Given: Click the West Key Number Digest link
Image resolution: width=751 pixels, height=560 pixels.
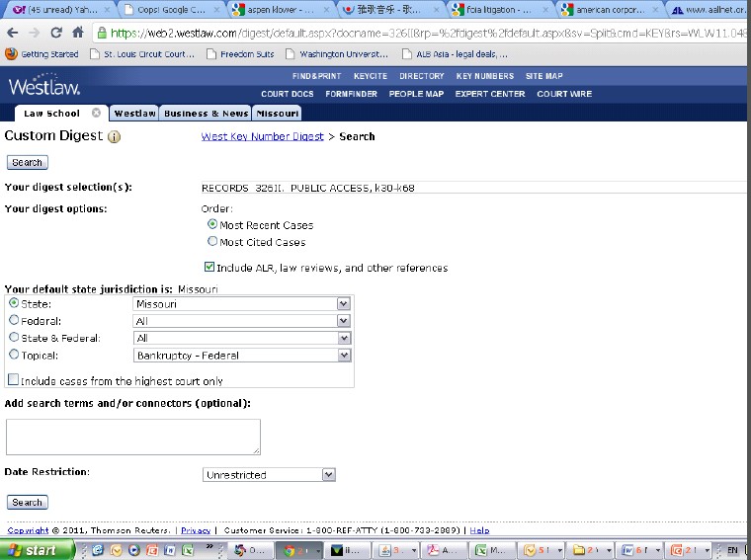Looking at the screenshot, I should click(x=262, y=136).
